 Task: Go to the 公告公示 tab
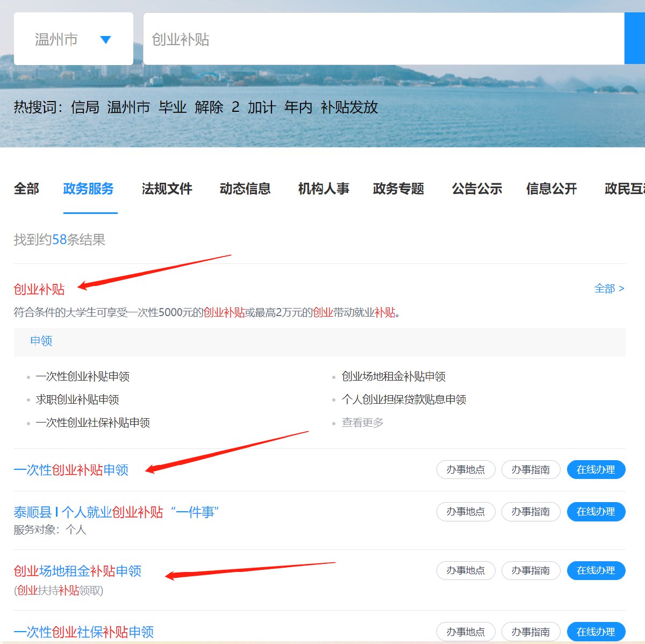477,189
